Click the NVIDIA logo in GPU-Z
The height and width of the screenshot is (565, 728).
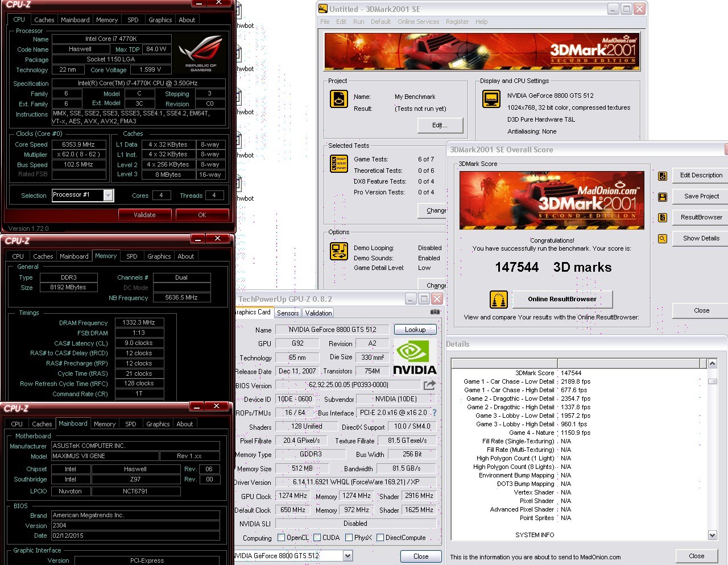[415, 357]
